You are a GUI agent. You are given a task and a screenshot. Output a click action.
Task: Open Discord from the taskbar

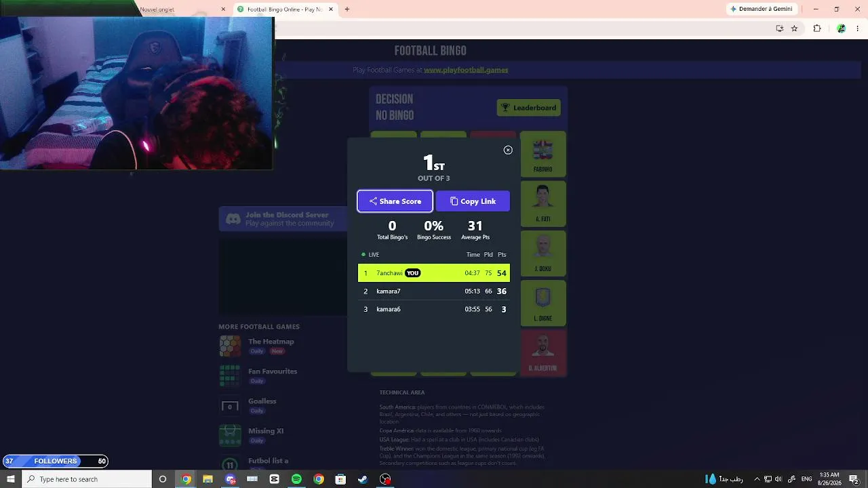231,479
